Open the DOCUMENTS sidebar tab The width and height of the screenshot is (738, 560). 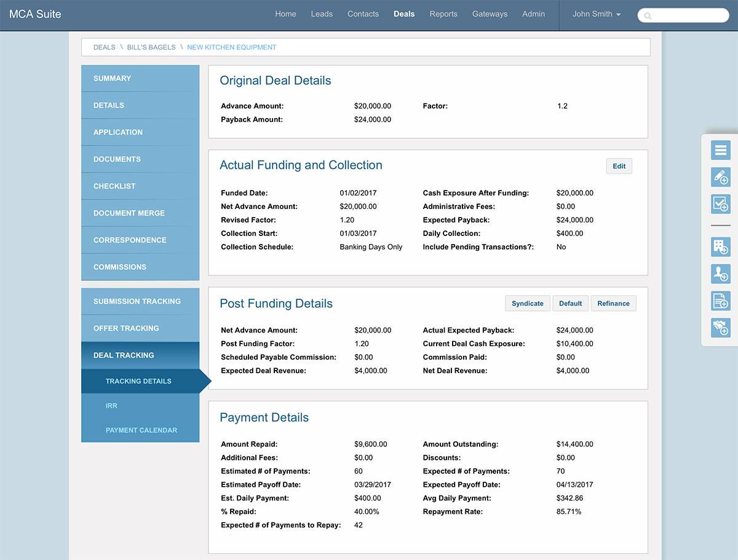pos(140,159)
